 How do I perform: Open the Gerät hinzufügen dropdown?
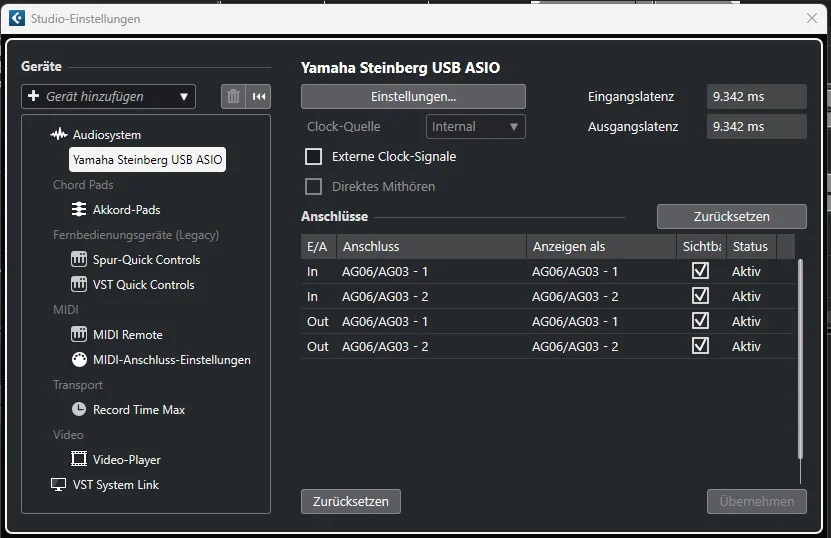pos(108,96)
